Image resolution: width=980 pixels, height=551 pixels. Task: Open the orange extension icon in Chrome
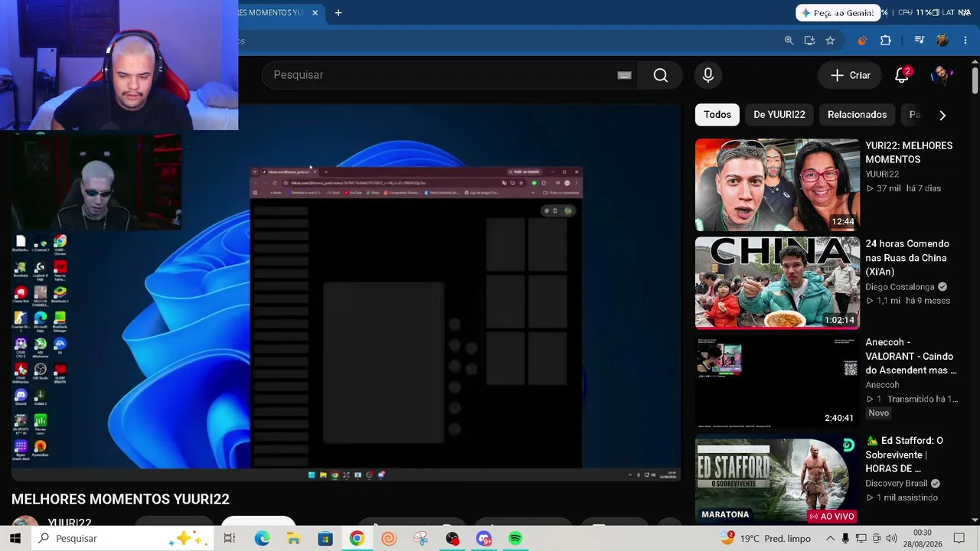point(862,41)
